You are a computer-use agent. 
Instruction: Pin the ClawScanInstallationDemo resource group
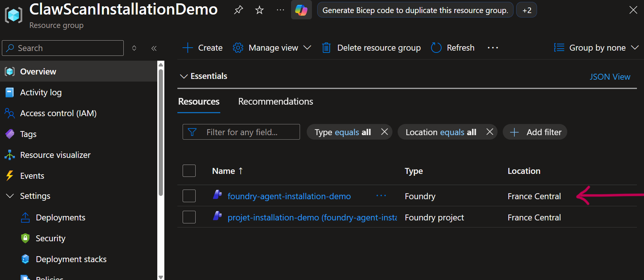[x=239, y=10]
